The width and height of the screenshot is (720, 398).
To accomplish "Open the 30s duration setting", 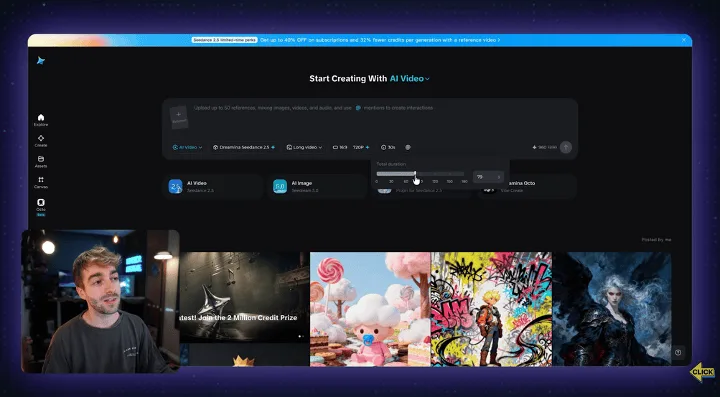I will pyautogui.click(x=388, y=147).
